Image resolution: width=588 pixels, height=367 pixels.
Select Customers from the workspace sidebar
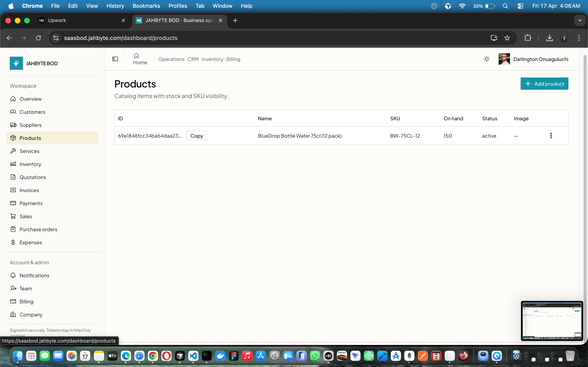32,112
